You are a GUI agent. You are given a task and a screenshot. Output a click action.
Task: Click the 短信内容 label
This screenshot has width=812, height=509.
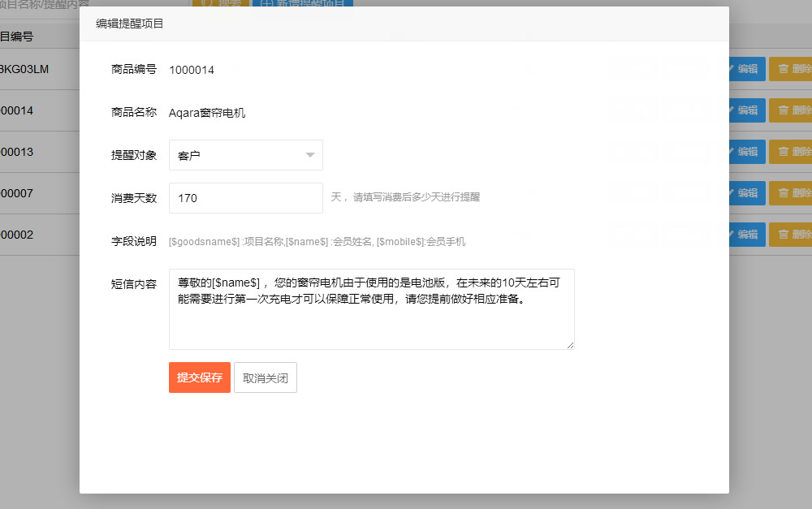coord(134,284)
